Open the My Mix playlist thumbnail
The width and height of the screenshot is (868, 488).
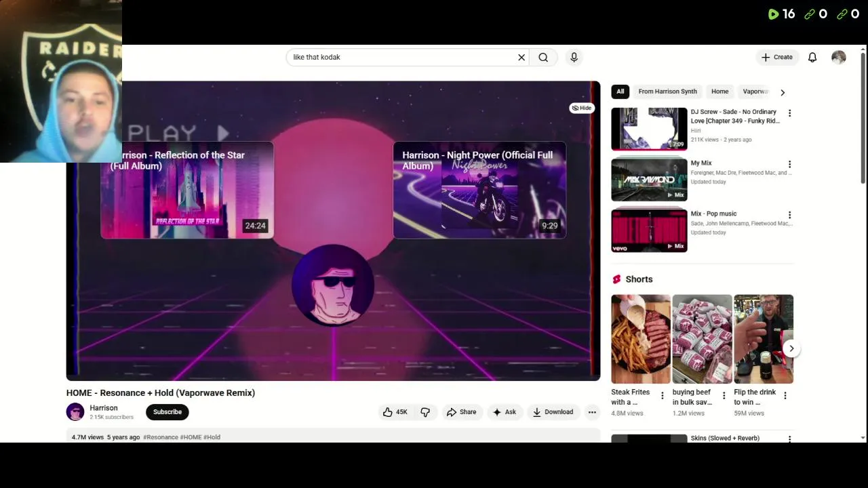tap(649, 180)
